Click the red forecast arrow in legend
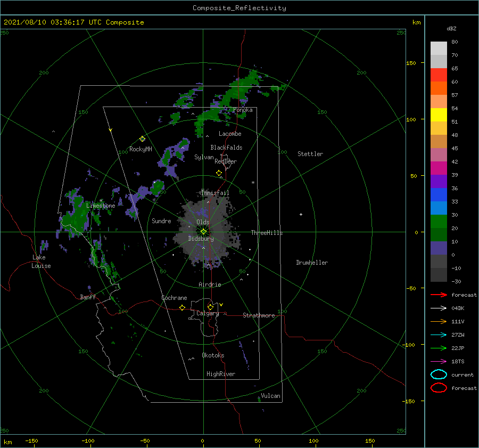This screenshot has height=448, width=479. [439, 295]
